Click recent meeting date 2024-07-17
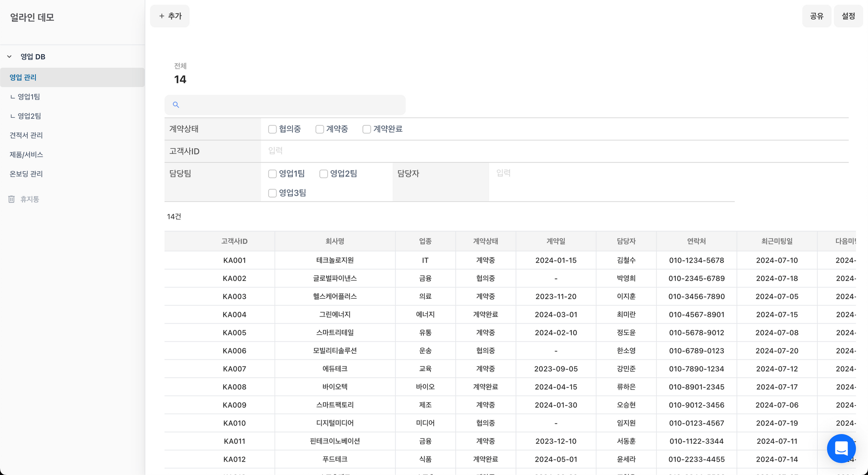This screenshot has height=475, width=868. [777, 387]
